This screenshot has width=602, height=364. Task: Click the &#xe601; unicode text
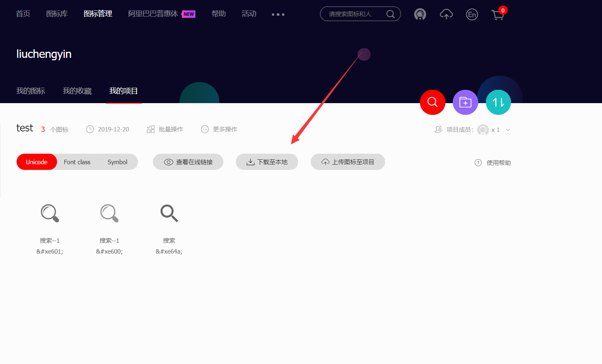tap(50, 252)
